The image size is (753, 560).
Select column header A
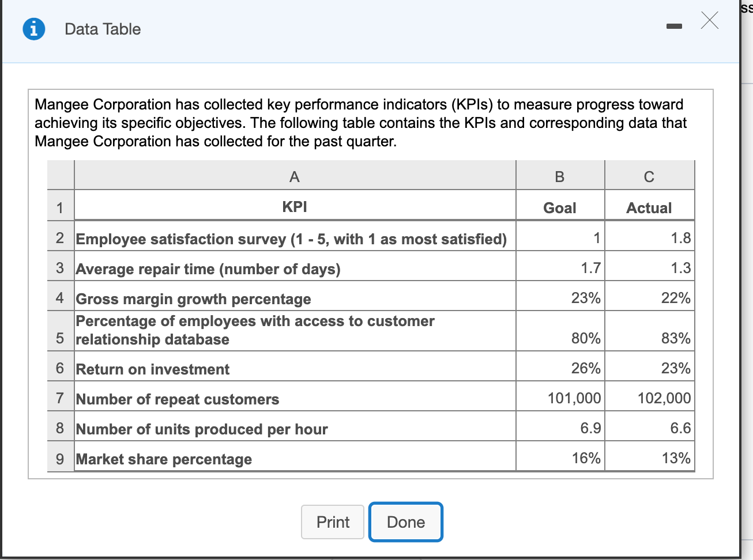[295, 176]
